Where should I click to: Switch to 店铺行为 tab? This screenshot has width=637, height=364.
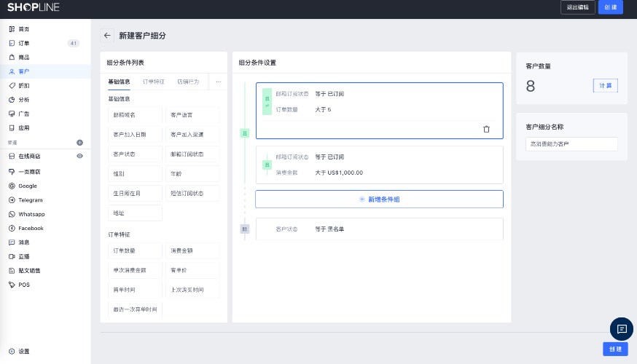pos(188,82)
